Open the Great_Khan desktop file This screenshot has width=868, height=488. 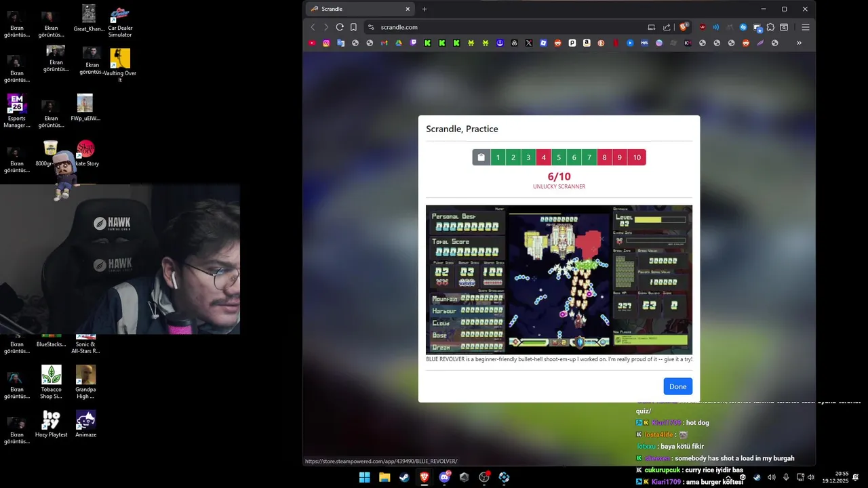pos(89,19)
